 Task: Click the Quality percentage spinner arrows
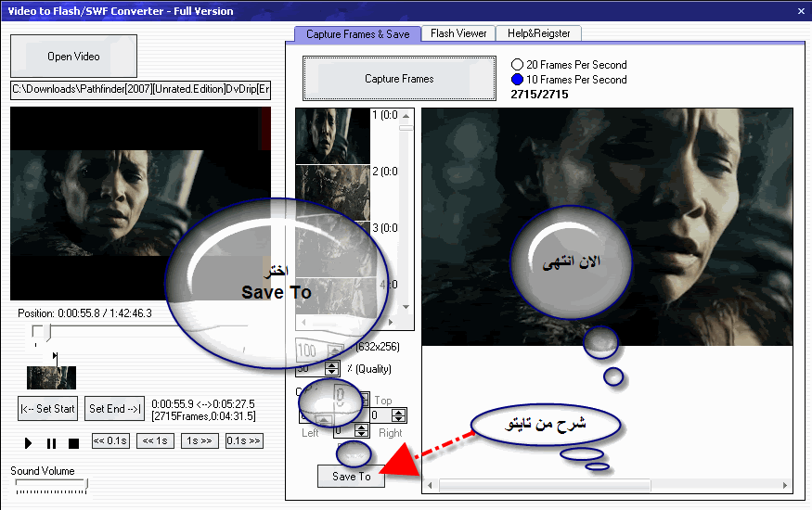pos(332,368)
